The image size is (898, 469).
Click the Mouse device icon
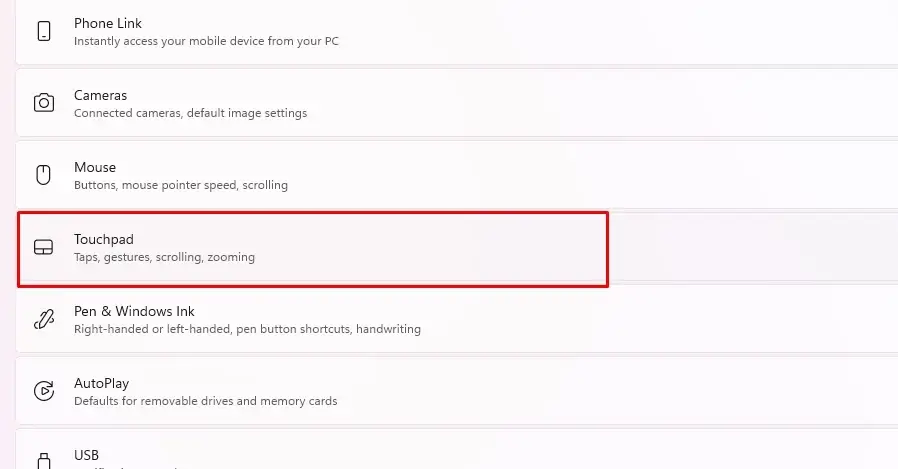[44, 175]
